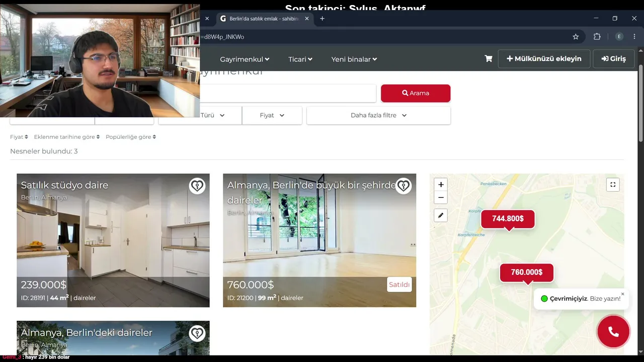Open the Satılık stüdyo daire listing title

pos(64,185)
